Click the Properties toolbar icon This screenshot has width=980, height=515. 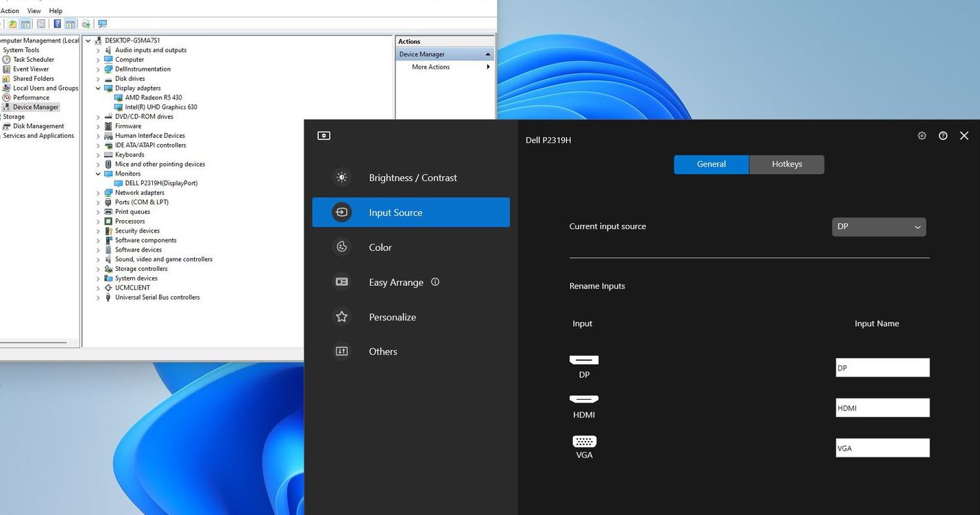pos(41,24)
